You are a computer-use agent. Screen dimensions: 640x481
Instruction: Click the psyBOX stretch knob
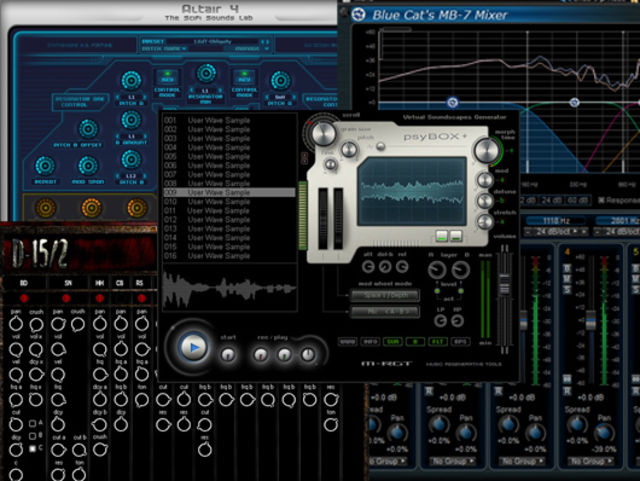(x=485, y=222)
